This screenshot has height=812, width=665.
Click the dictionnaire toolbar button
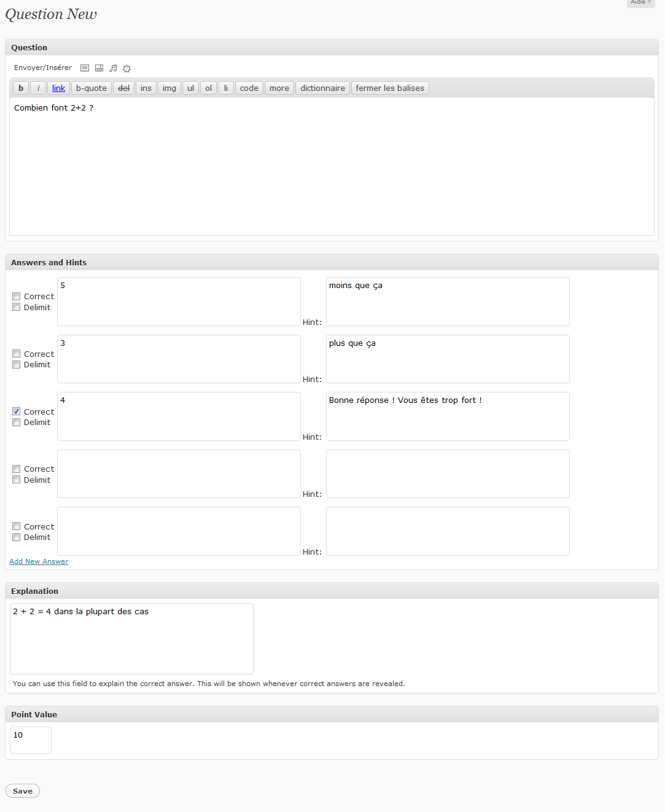pyautogui.click(x=322, y=88)
